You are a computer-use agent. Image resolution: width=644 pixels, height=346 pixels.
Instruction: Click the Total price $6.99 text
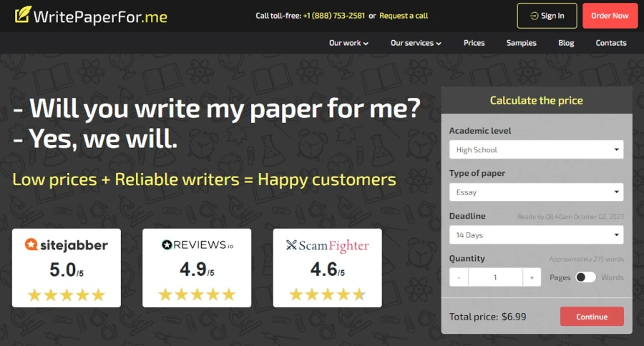tap(487, 317)
